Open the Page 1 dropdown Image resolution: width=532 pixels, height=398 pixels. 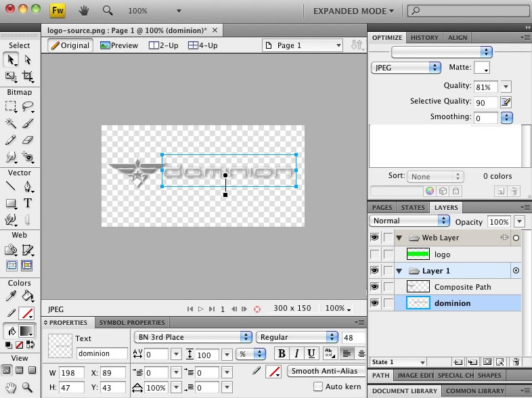tap(302, 45)
